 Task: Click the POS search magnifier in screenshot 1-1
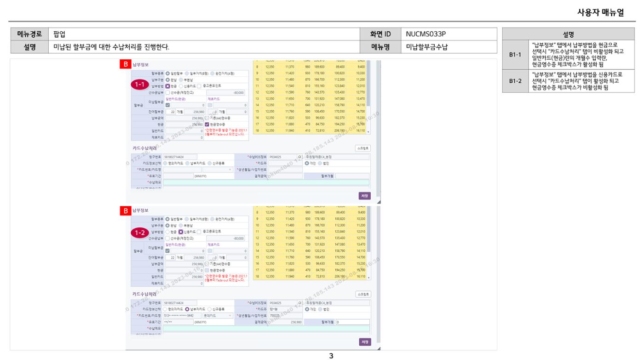click(299, 157)
